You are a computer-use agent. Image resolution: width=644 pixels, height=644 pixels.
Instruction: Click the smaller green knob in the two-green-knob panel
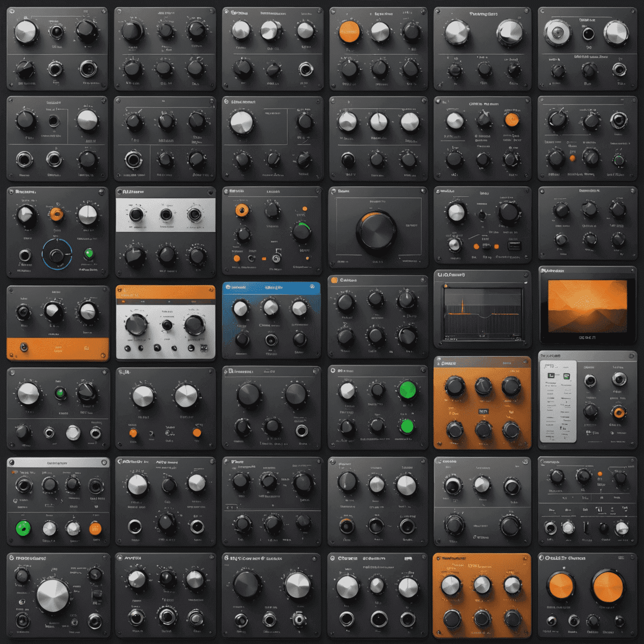point(407,426)
